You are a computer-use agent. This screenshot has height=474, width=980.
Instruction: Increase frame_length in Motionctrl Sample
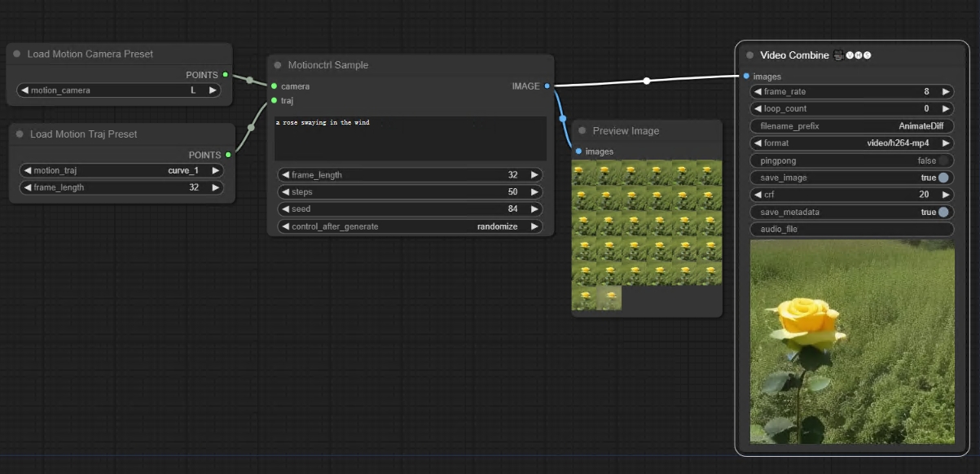tap(534, 174)
